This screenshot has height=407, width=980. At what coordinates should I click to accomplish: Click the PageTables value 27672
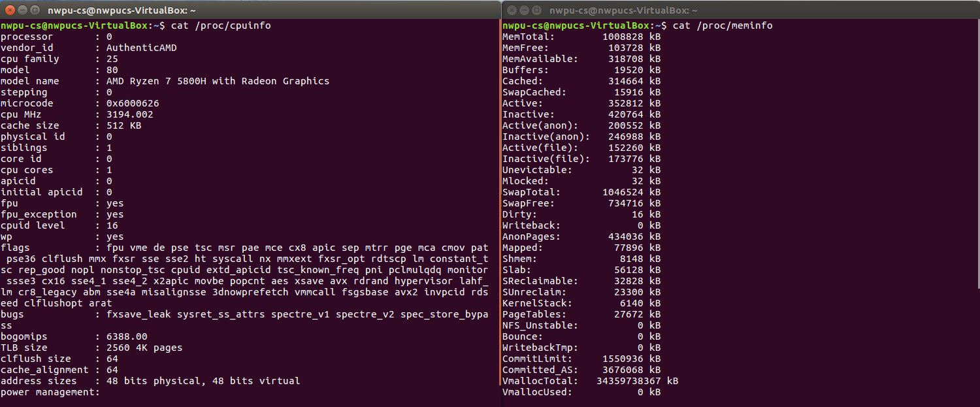click(629, 314)
